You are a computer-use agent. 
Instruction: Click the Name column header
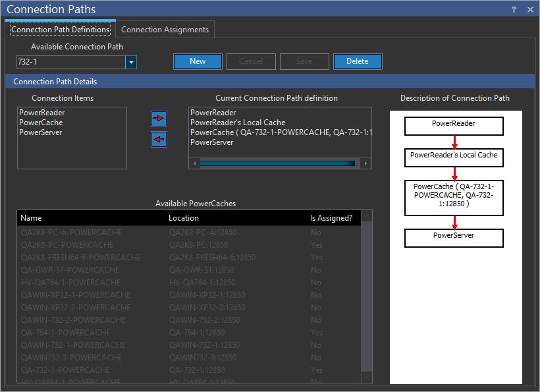31,218
